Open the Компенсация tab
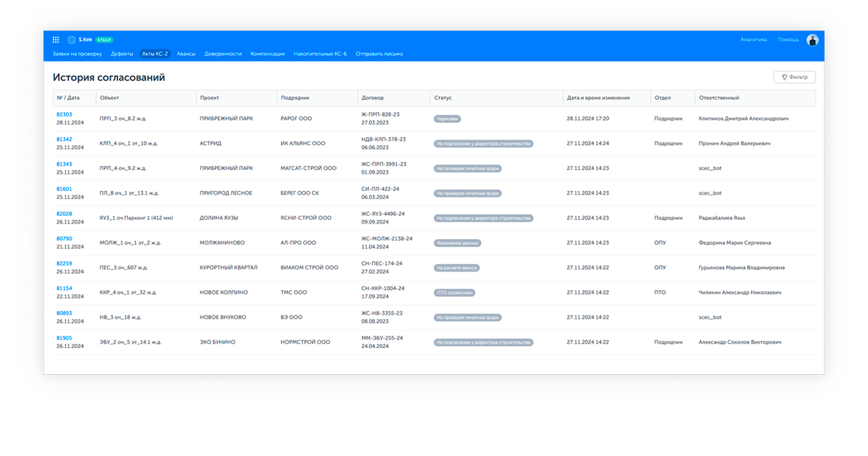Screen dimensions: 868x456 pyautogui.click(x=268, y=54)
